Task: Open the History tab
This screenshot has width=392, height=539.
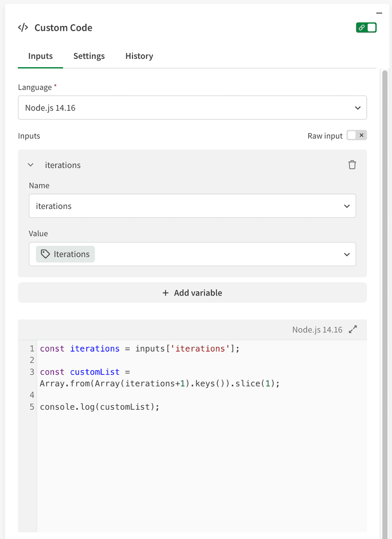Action: tap(139, 56)
